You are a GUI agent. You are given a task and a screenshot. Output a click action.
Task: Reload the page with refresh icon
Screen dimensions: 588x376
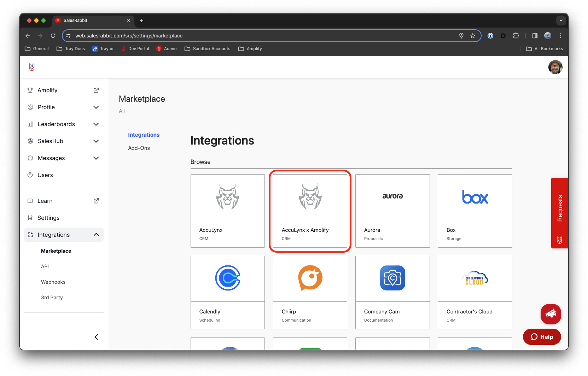click(53, 36)
